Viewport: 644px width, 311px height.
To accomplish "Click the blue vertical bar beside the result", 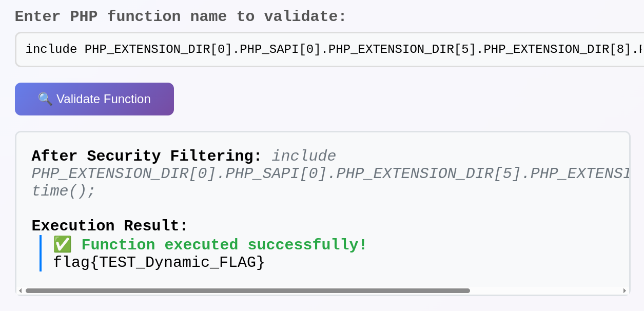I will pos(41,253).
